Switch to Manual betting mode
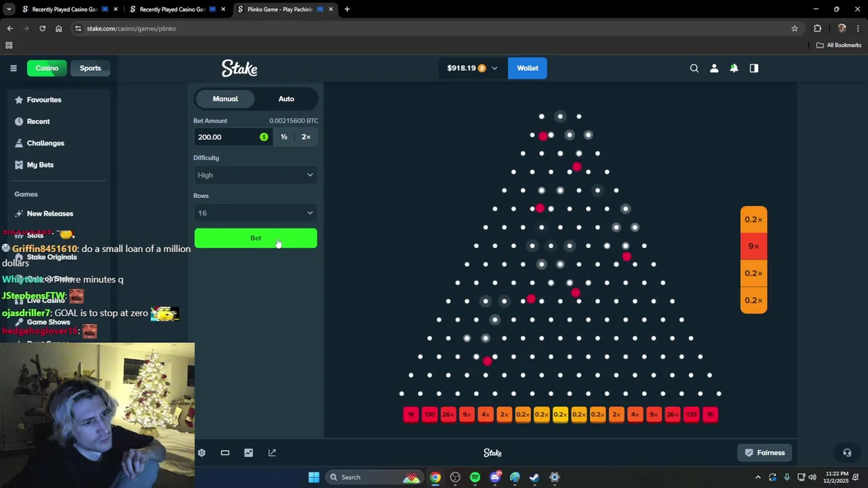Viewport: 868px width, 488px height. coord(225,99)
